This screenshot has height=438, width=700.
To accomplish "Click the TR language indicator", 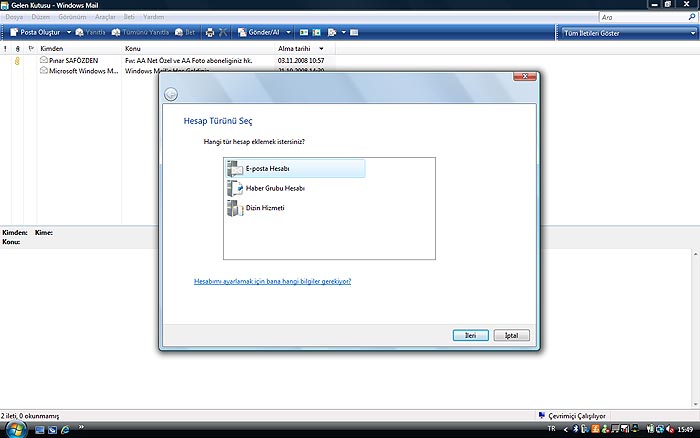I will click(552, 429).
